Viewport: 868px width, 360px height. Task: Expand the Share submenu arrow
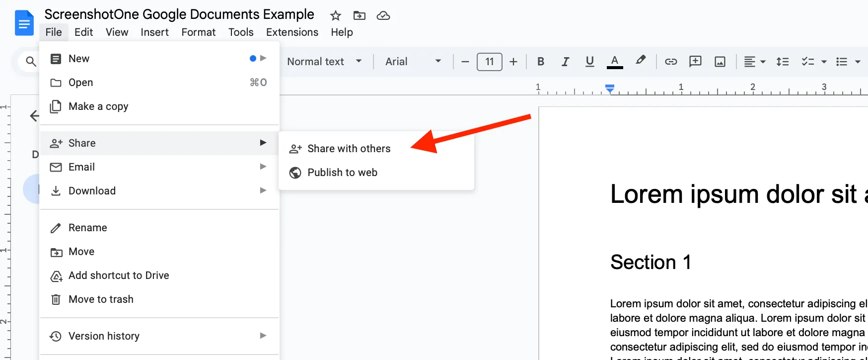(263, 143)
